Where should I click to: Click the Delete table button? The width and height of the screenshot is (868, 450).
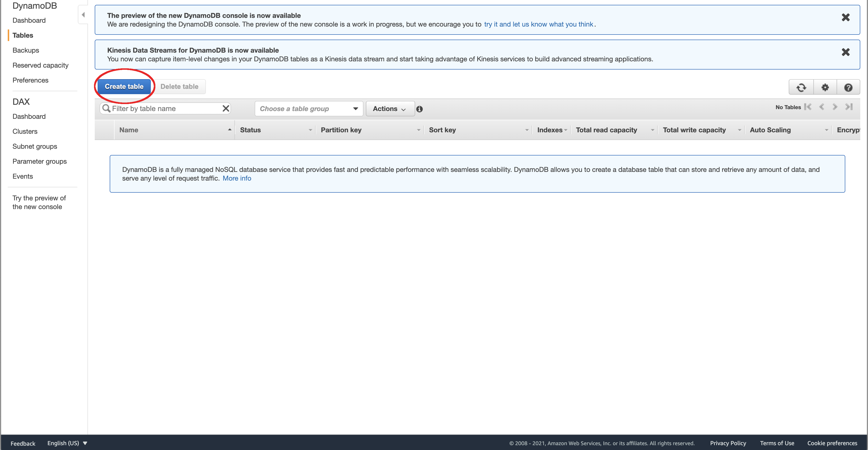click(179, 86)
